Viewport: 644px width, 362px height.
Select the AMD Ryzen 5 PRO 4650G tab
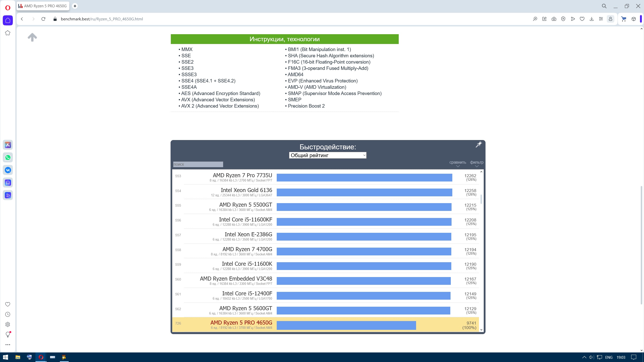(x=43, y=6)
